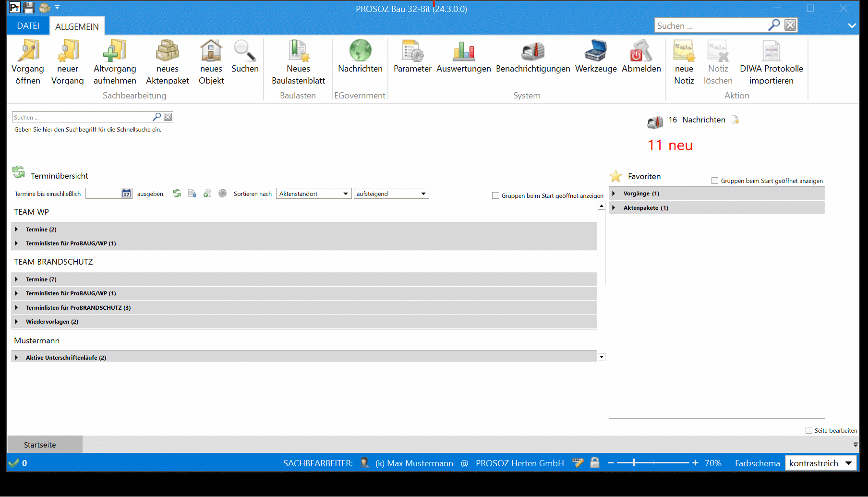Open the calendar date picker for Termine

pos(126,194)
